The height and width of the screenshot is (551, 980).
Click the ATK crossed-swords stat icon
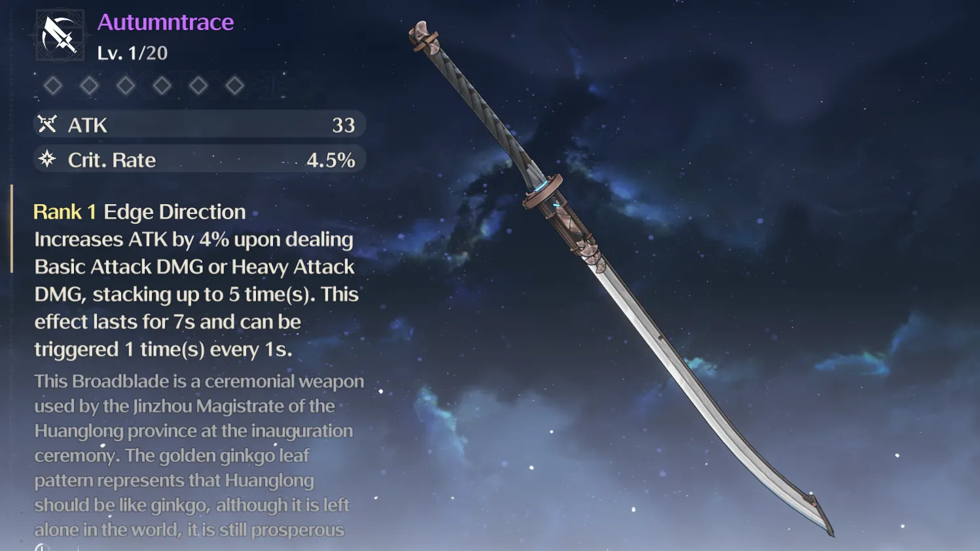tap(47, 124)
